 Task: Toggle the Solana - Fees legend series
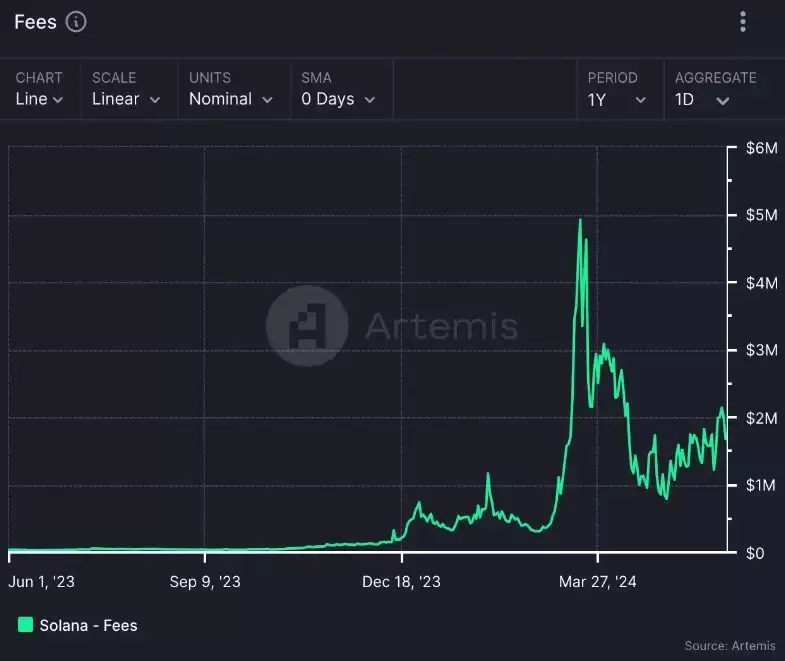88,625
